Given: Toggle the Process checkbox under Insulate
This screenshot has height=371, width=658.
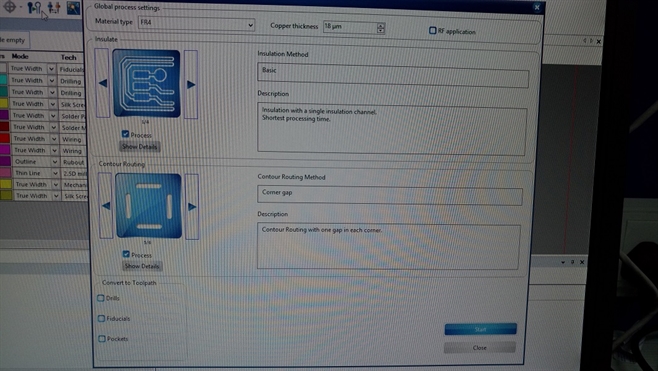Looking at the screenshot, I should pos(125,134).
